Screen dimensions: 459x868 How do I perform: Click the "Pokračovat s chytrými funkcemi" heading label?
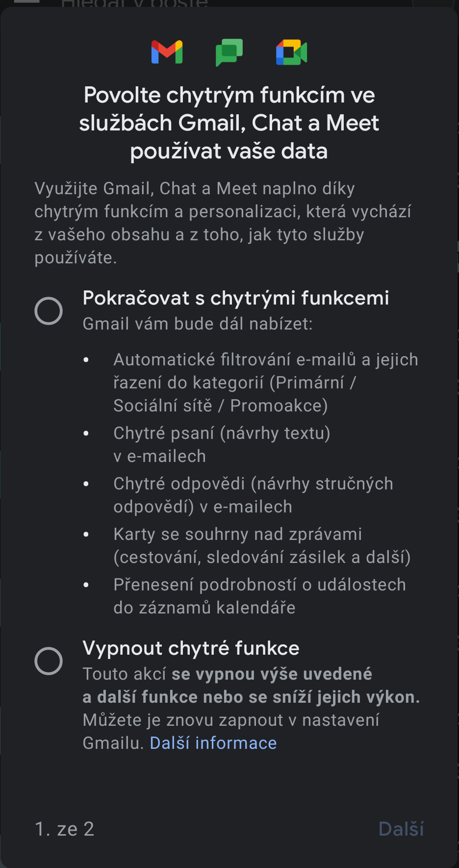(x=236, y=298)
